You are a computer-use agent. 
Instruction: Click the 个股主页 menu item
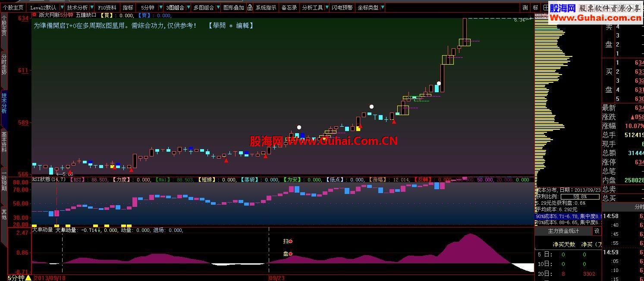coord(13,7)
